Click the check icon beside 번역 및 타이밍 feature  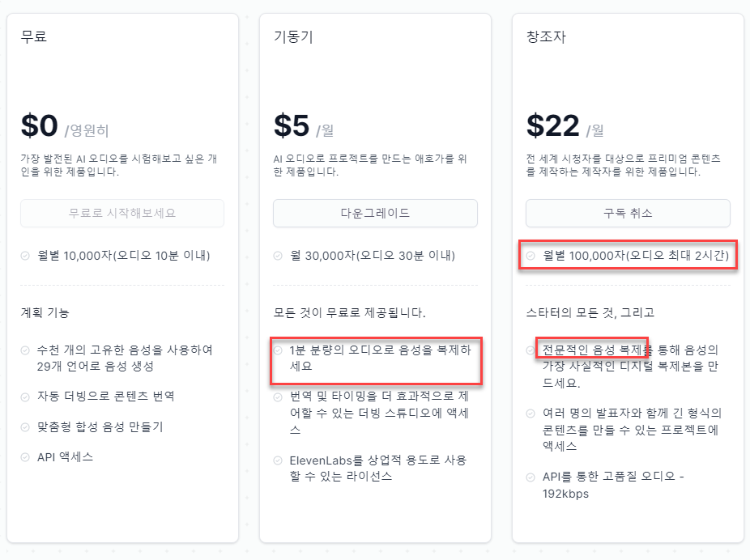click(279, 397)
